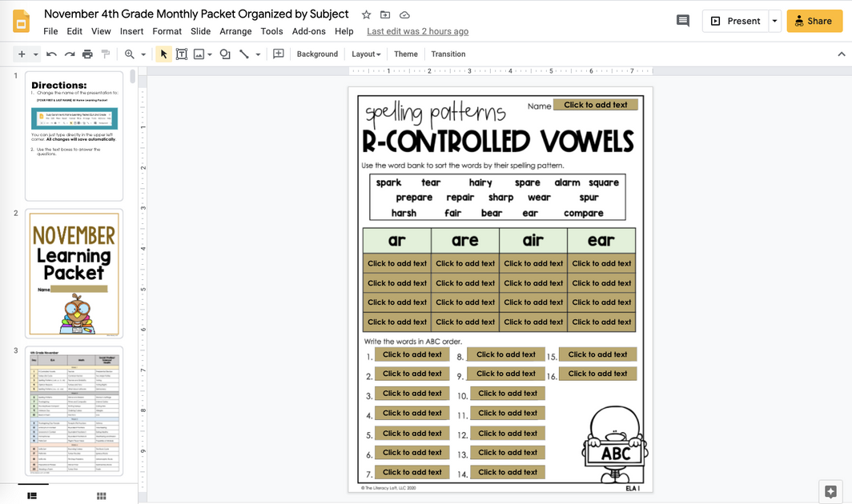Viewport: 852px width, 504px height.
Task: Click the Zoom magnifier icon
Action: point(131,54)
